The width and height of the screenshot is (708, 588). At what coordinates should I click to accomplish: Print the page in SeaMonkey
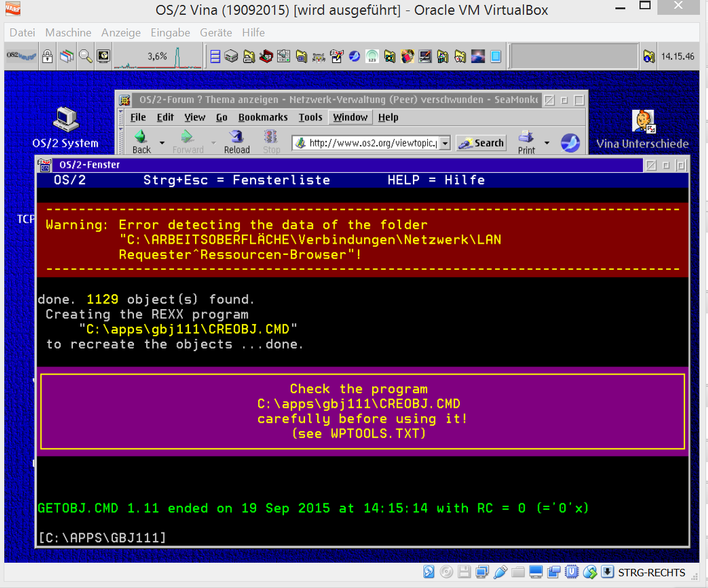[x=527, y=142]
